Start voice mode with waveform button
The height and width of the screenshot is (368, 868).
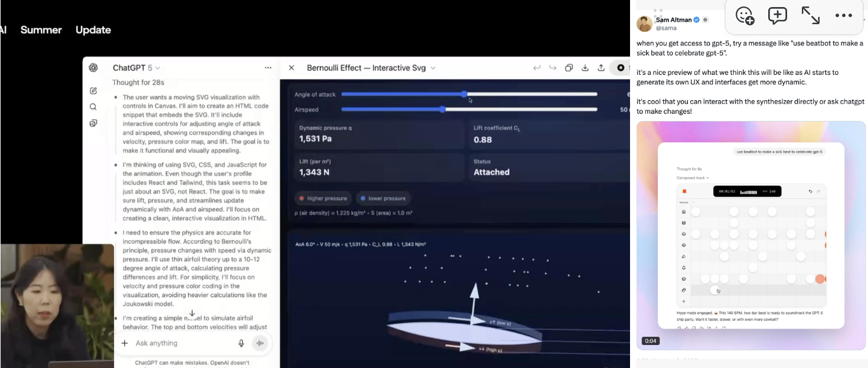(260, 343)
